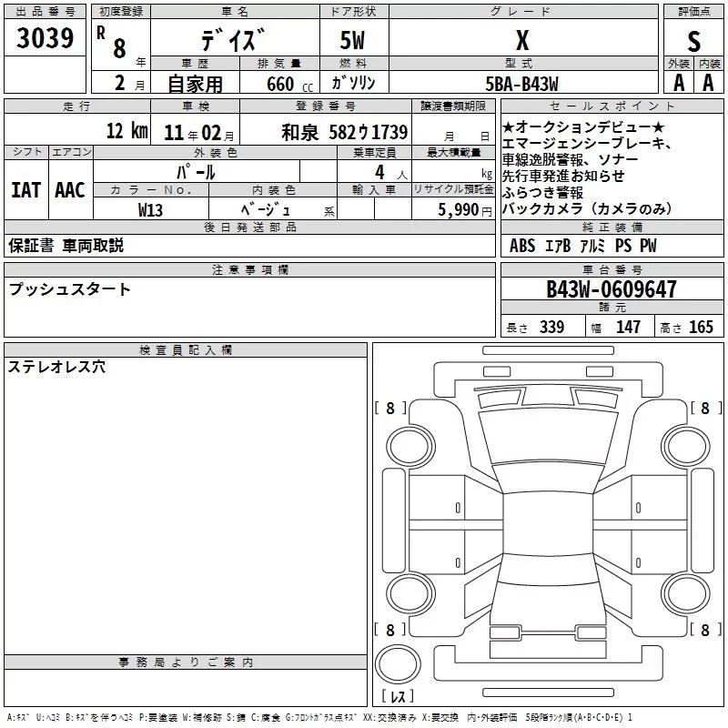Screen dimensions: 728x728
Task: Select the PW power window entry
Action: click(x=649, y=246)
